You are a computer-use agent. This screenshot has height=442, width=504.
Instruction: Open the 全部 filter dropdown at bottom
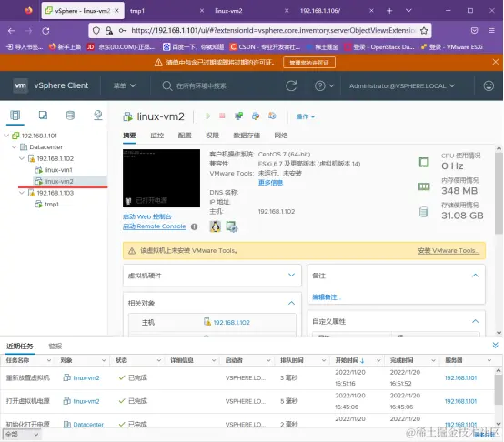tap(21, 435)
